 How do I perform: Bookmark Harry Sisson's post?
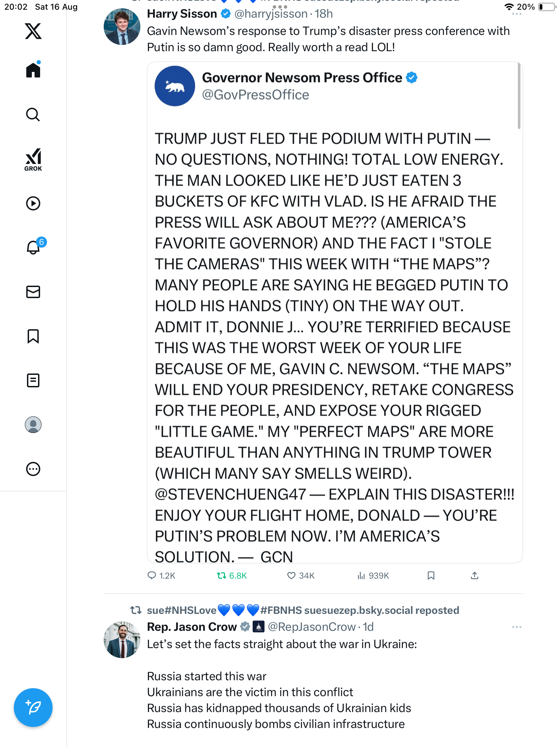pyautogui.click(x=431, y=575)
